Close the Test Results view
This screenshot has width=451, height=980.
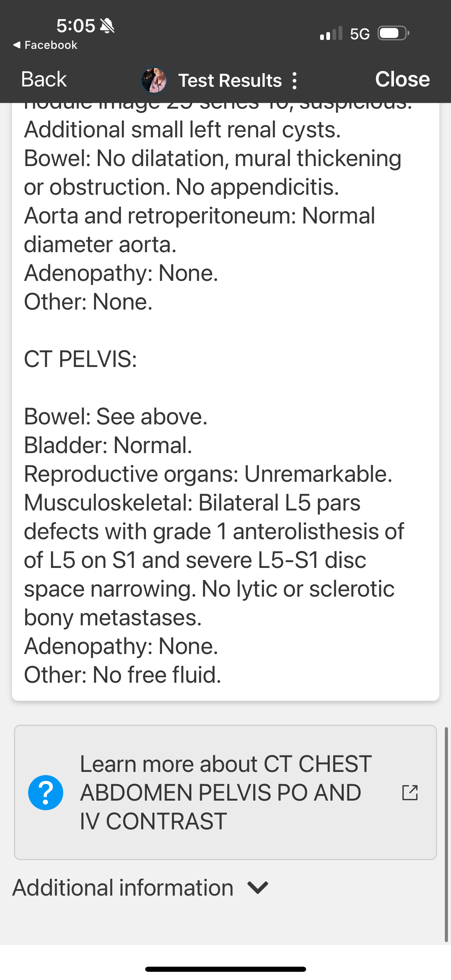[402, 79]
